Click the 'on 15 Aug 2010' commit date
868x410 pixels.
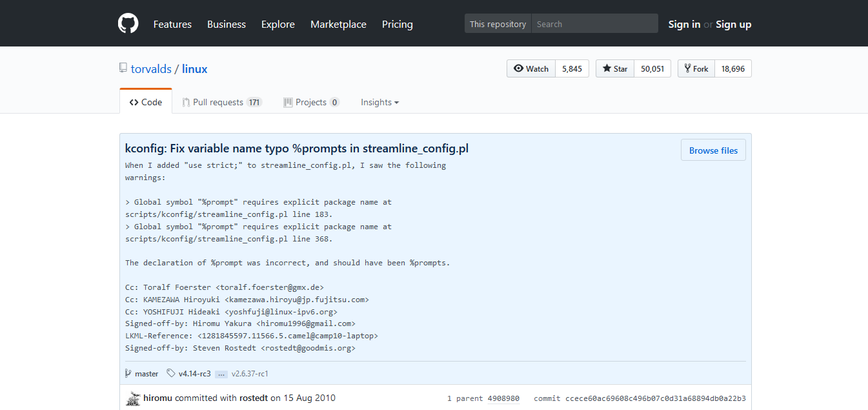click(303, 398)
